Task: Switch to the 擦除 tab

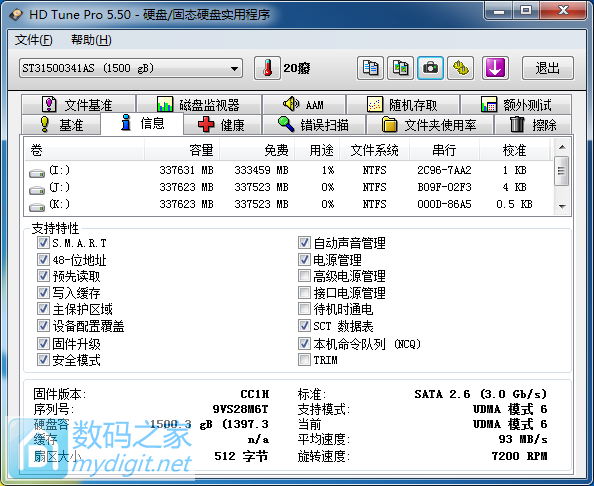Action: tap(533, 125)
